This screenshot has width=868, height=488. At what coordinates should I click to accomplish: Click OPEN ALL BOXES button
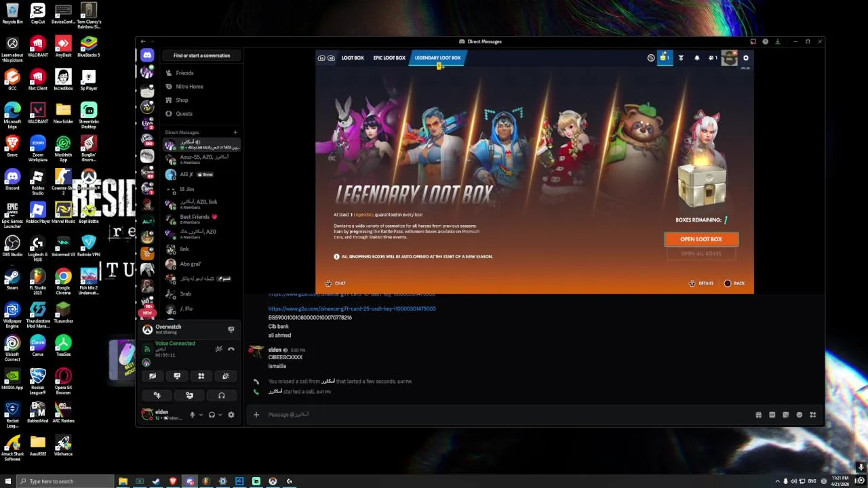(x=701, y=253)
